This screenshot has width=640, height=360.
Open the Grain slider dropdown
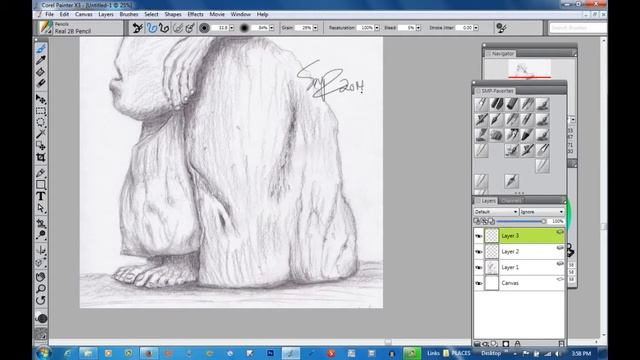pyautogui.click(x=315, y=28)
